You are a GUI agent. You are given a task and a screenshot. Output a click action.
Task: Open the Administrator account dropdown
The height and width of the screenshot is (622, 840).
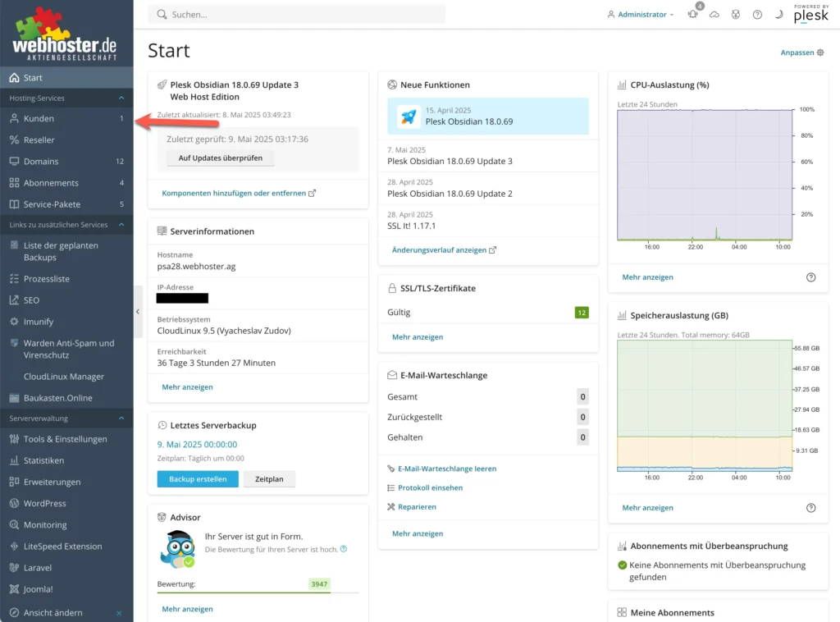click(x=640, y=15)
